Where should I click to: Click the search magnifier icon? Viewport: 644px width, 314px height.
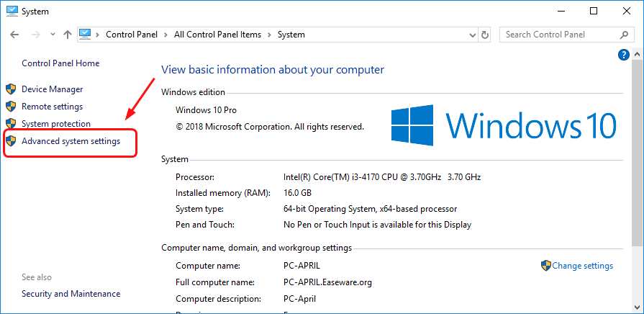(624, 35)
